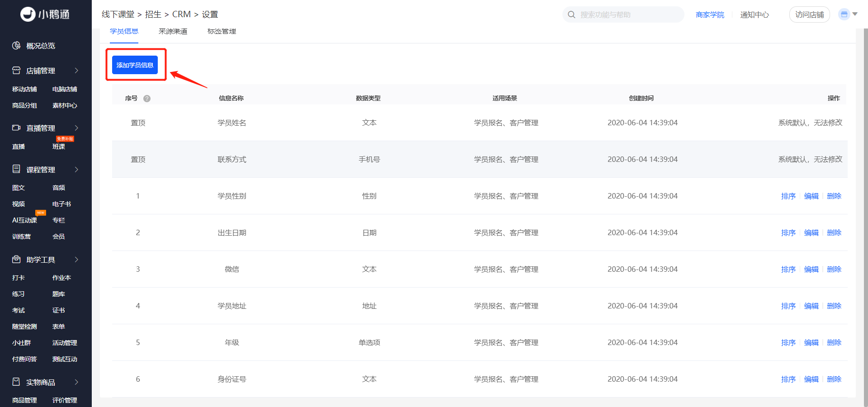
Task: Click 线下课堂 in the breadcrumb
Action: (118, 14)
